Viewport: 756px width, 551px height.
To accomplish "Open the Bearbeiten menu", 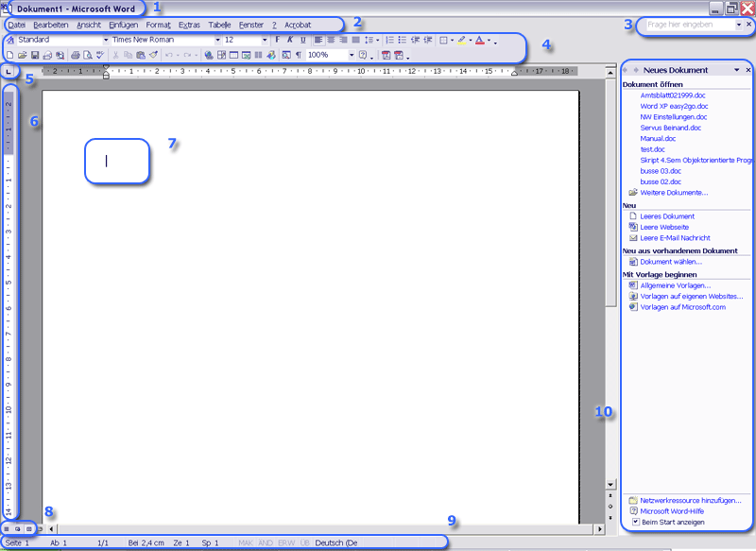I will point(51,25).
